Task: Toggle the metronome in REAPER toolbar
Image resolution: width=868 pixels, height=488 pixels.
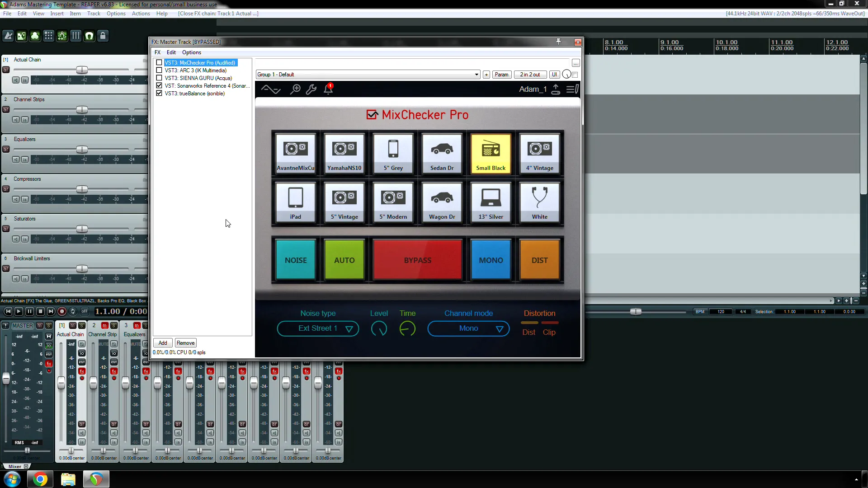Action: 8,36
